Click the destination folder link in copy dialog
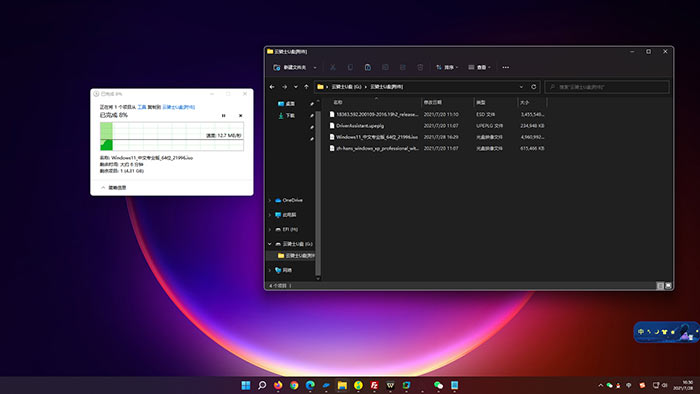Screen dimensions: 700x394 (179, 107)
